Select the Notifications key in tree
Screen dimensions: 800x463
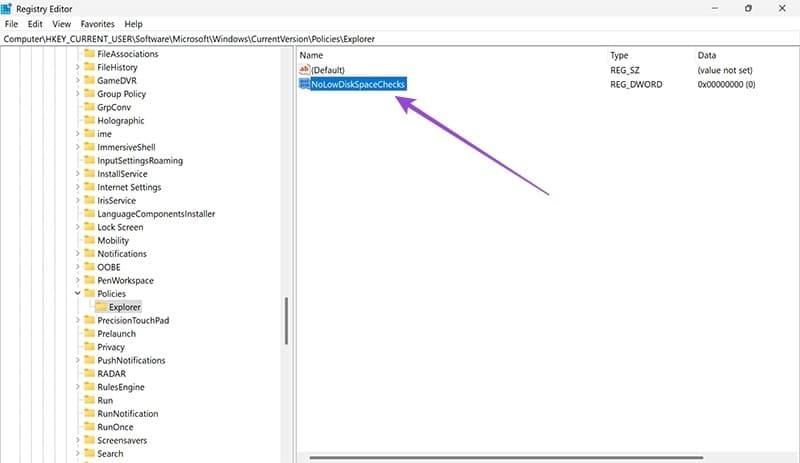click(122, 254)
